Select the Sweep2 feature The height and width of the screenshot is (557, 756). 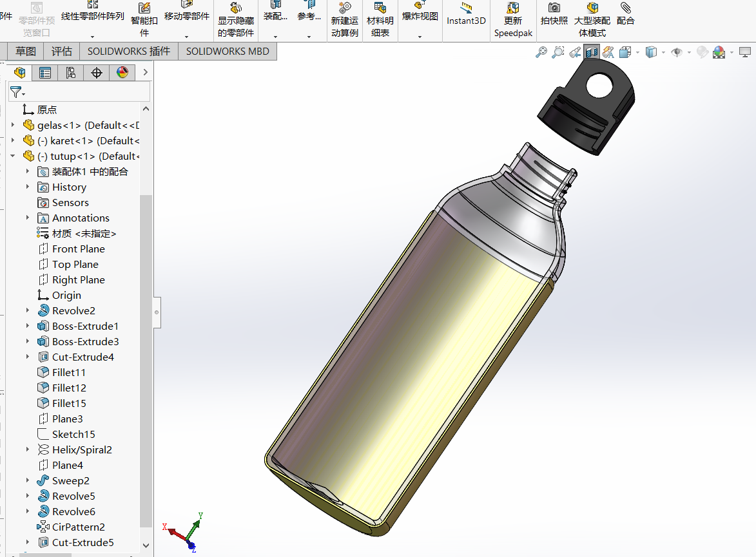[64, 480]
